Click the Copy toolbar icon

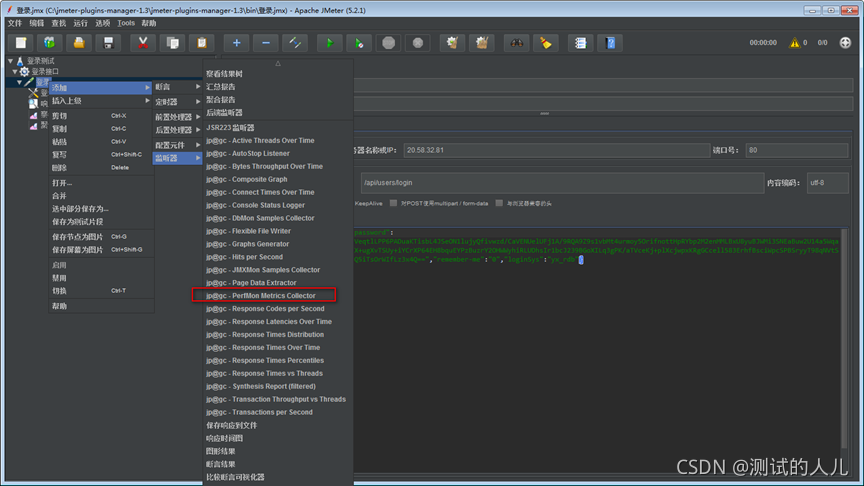[x=172, y=43]
